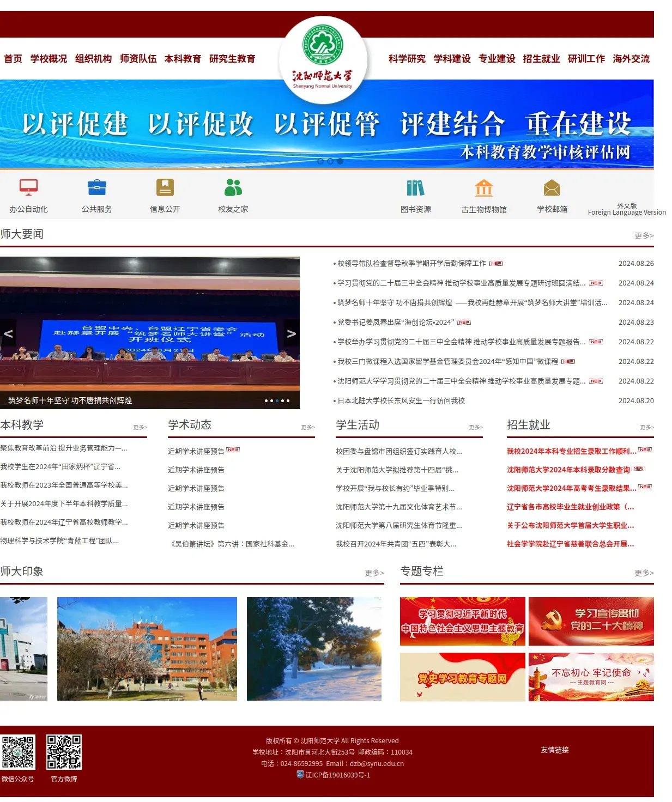Open 师资队伍 navigation menu
The image size is (672, 802).
[x=138, y=59]
